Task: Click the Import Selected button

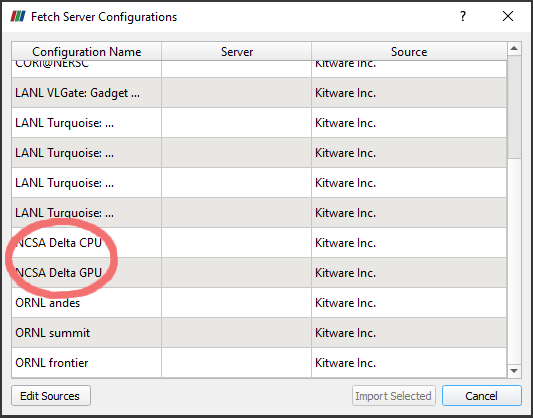Action: (x=394, y=396)
